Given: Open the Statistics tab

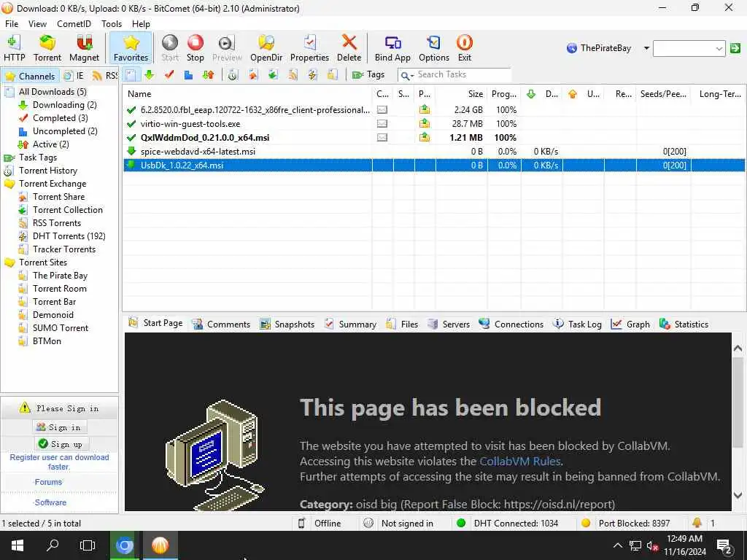Looking at the screenshot, I should point(684,324).
